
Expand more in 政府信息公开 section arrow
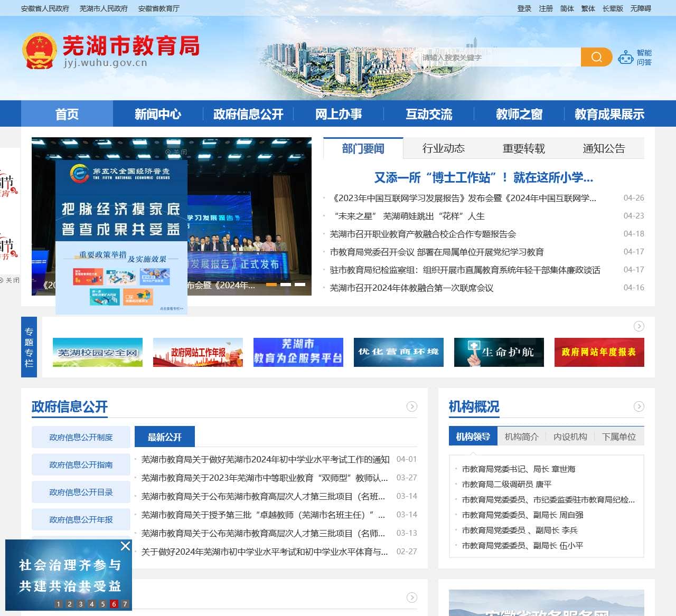click(411, 406)
